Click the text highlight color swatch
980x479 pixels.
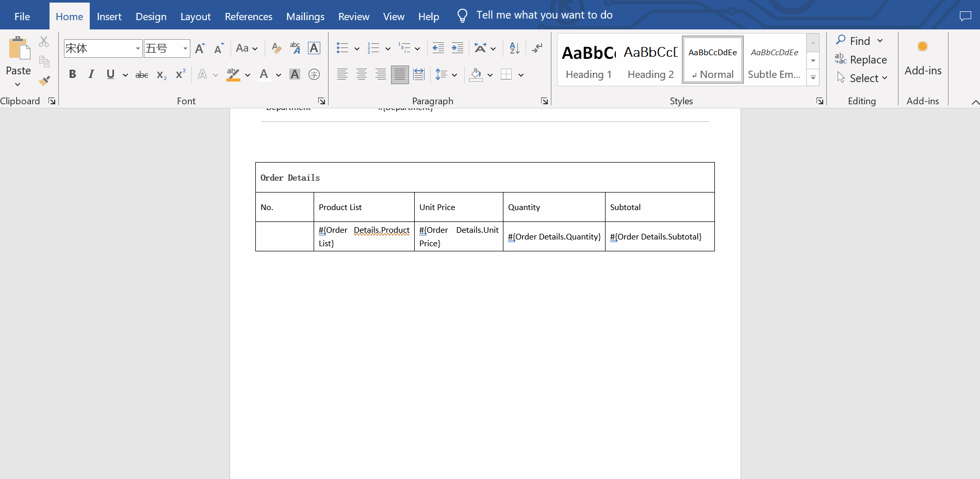click(x=233, y=75)
